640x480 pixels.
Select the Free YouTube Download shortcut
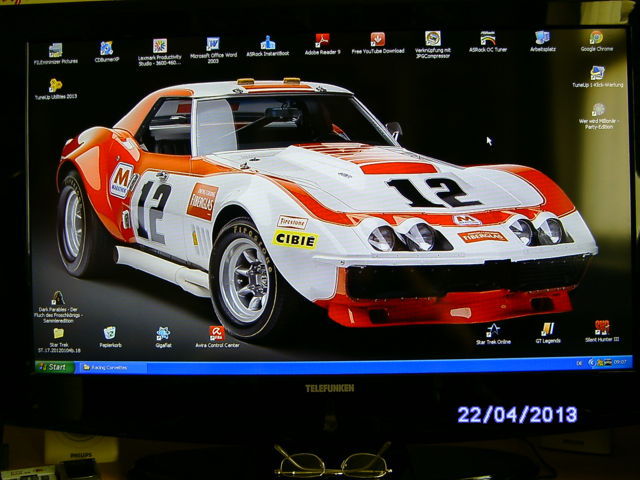pos(378,43)
